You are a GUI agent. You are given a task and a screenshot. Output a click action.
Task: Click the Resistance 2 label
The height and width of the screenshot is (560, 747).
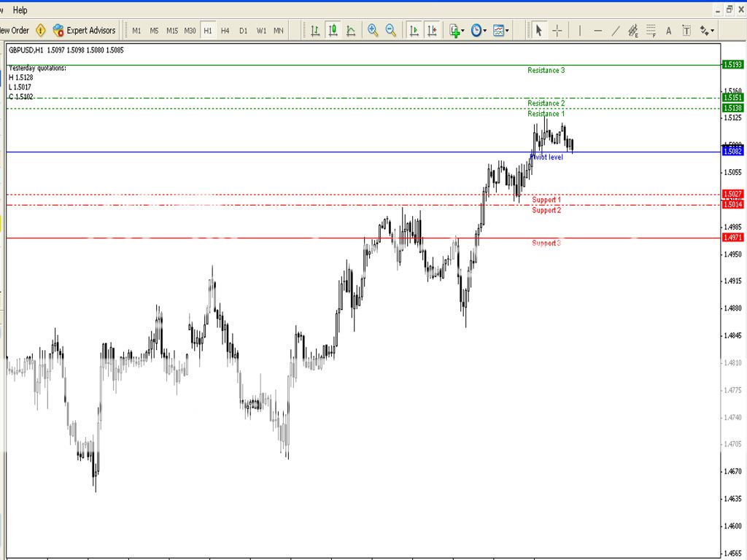click(x=546, y=104)
